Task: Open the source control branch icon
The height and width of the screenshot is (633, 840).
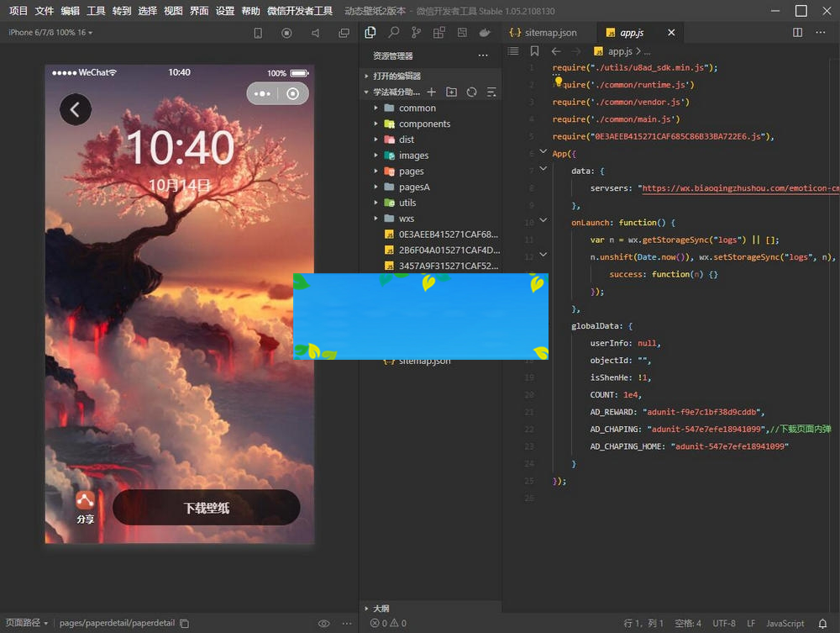Action: [416, 33]
